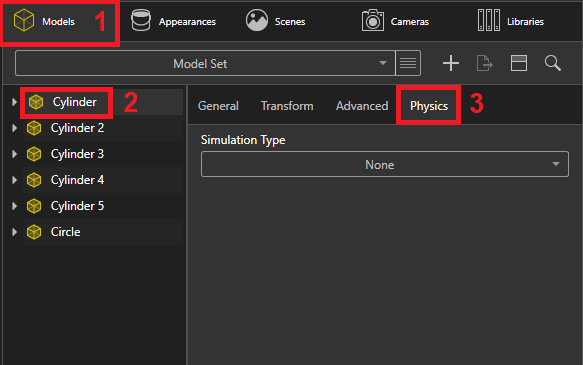Open the Advanced properties tab
The height and width of the screenshot is (365, 583).
[362, 106]
